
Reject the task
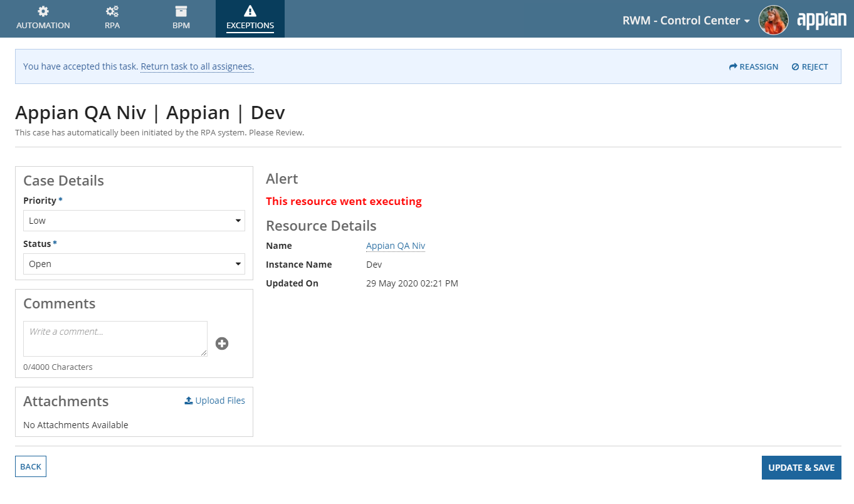pos(810,66)
